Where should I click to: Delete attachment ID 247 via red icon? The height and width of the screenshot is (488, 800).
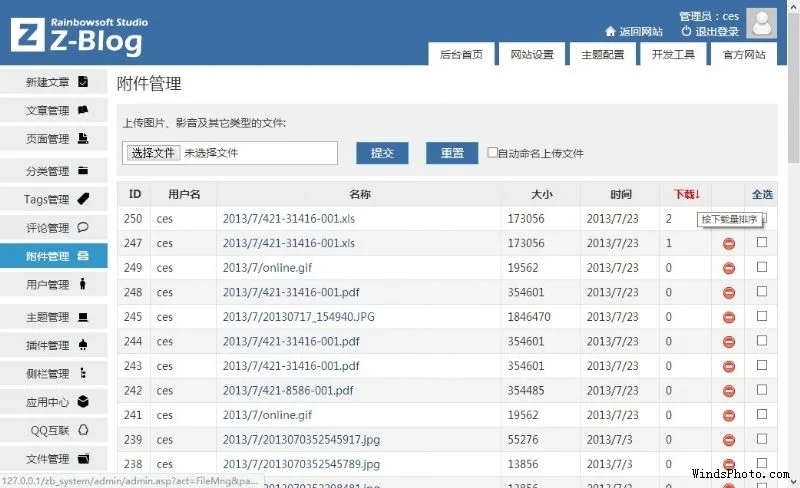pyautogui.click(x=729, y=243)
